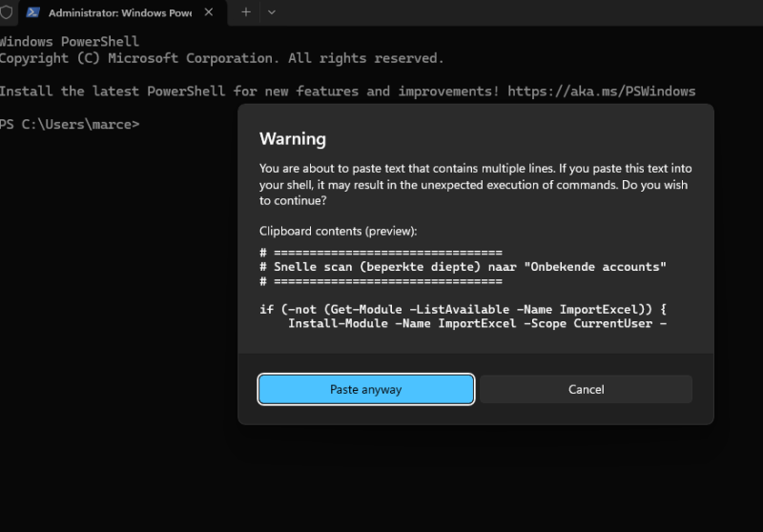The height and width of the screenshot is (532, 763).
Task: Click the 'Windows PowerShell' header line
Action: tap(70, 41)
